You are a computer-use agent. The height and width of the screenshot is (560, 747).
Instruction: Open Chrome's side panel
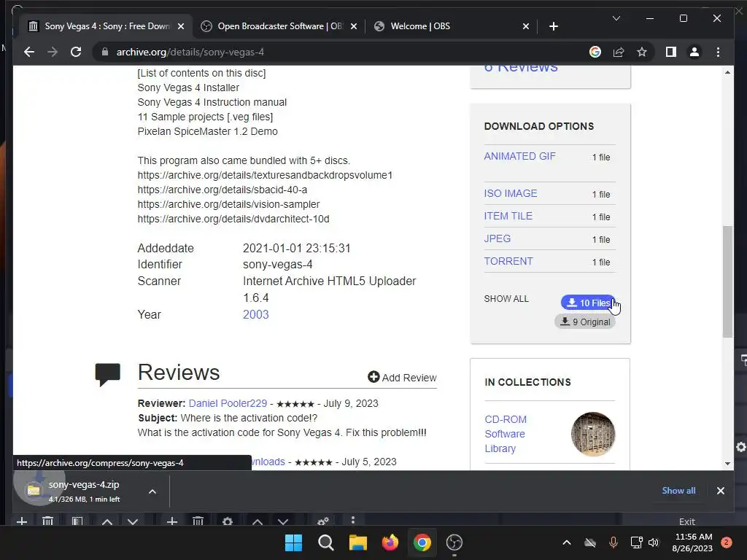click(x=671, y=52)
